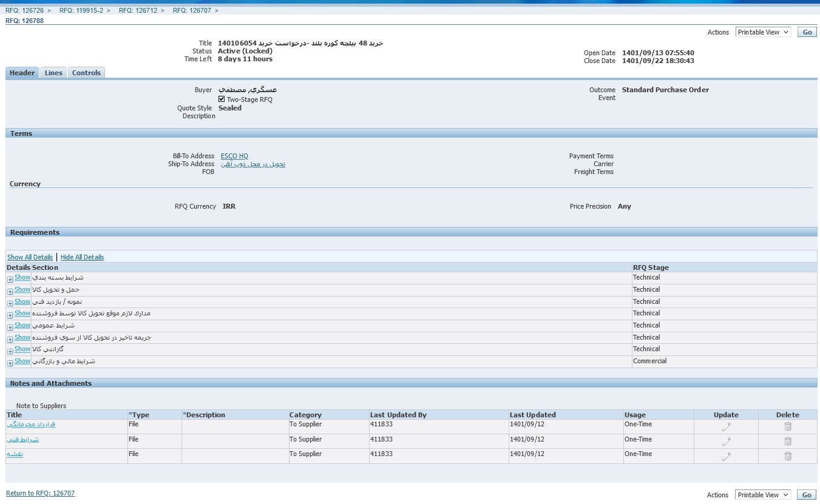Click Show link for شرايط بسته بندي
This screenshot has width=820, height=504.
point(22,277)
